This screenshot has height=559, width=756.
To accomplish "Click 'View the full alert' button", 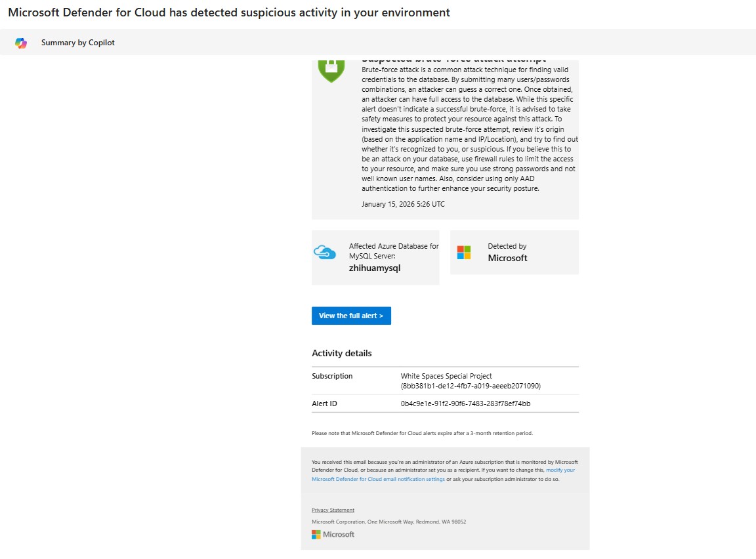I will pyautogui.click(x=351, y=316).
